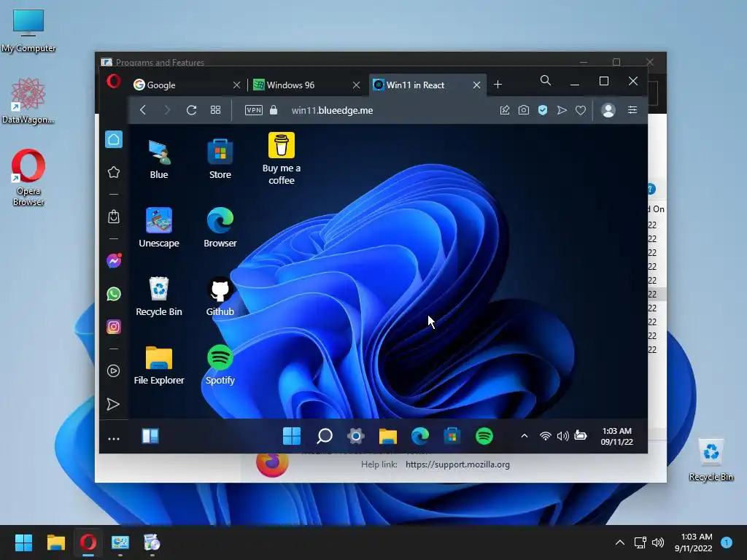Open My Computer on host desktop
This screenshot has width=747, height=560.
[x=28, y=31]
